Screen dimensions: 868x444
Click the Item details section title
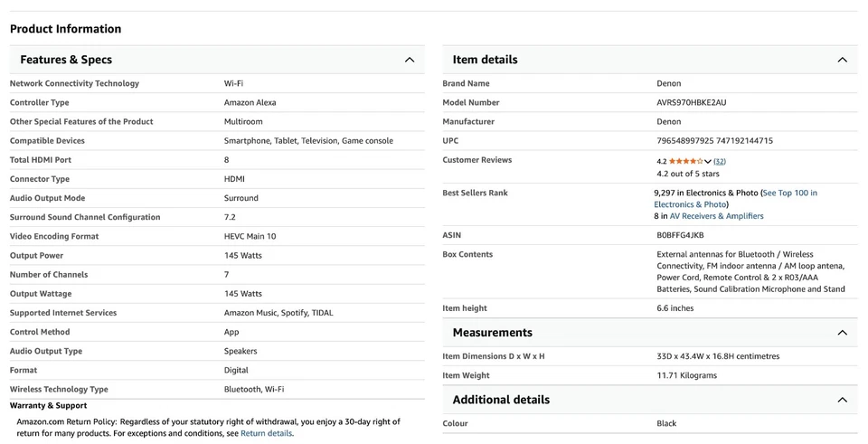[x=485, y=60]
